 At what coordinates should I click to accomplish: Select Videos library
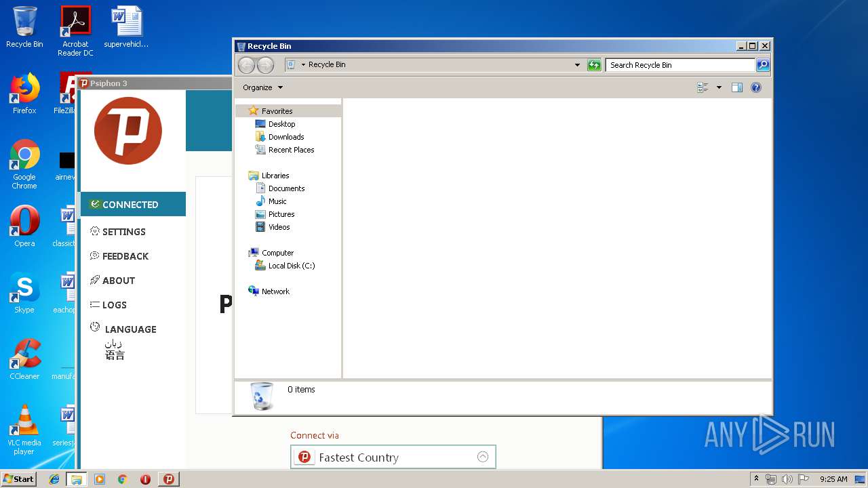(279, 227)
